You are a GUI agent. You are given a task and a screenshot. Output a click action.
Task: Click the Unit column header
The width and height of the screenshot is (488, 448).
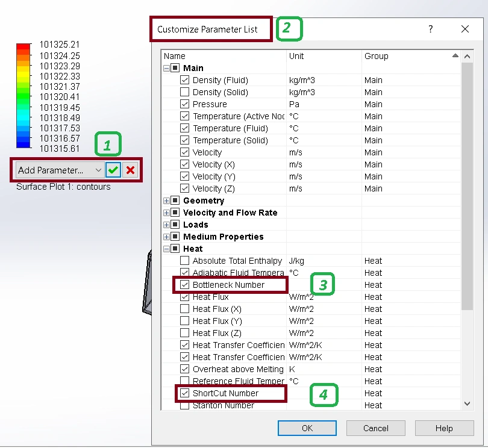coord(324,56)
